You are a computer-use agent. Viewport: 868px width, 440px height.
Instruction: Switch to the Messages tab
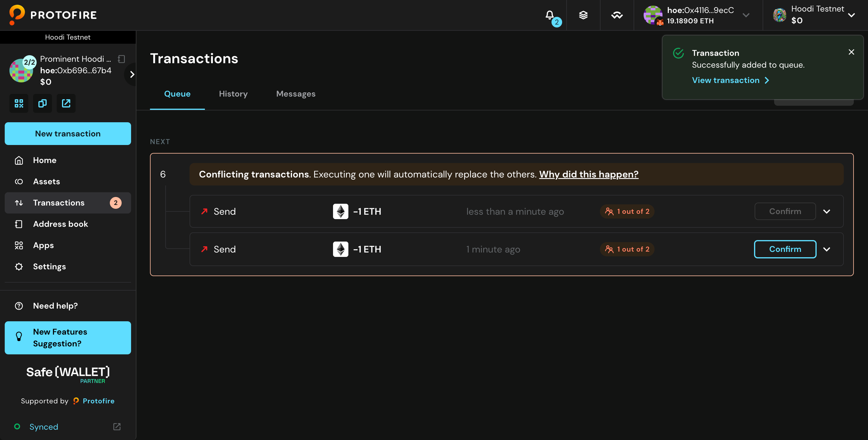[x=296, y=94]
